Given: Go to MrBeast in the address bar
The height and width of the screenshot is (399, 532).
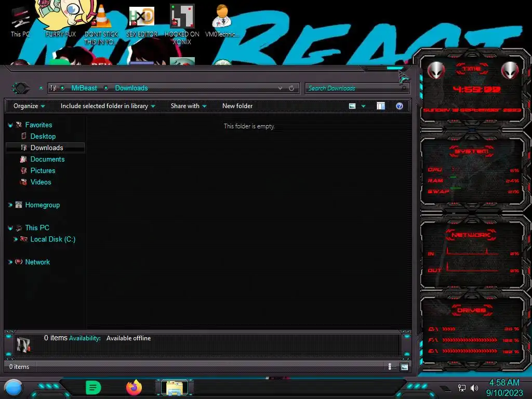Looking at the screenshot, I should click(x=84, y=88).
